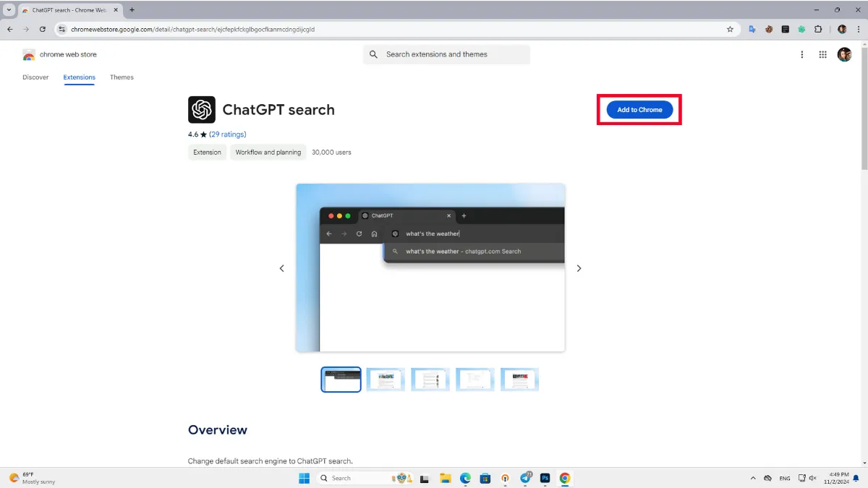This screenshot has height=488, width=868.
Task: Reload the current page
Action: tap(43, 30)
